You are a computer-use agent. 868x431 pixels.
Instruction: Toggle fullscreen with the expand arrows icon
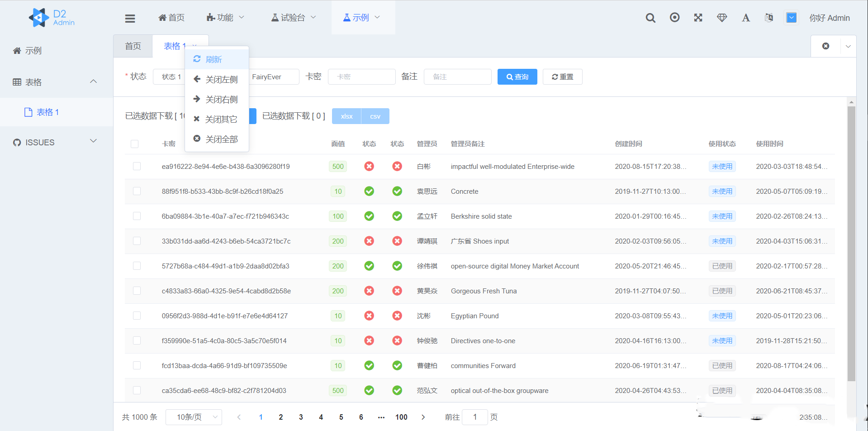[698, 18]
